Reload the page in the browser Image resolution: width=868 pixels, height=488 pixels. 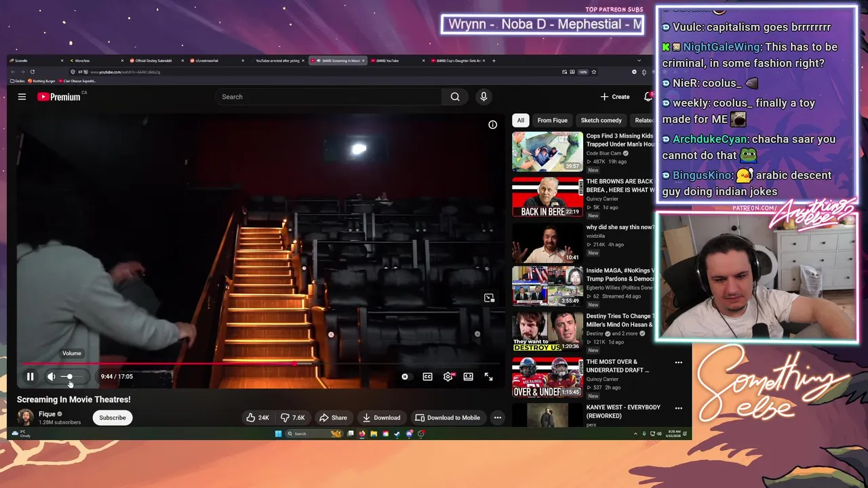(32, 72)
